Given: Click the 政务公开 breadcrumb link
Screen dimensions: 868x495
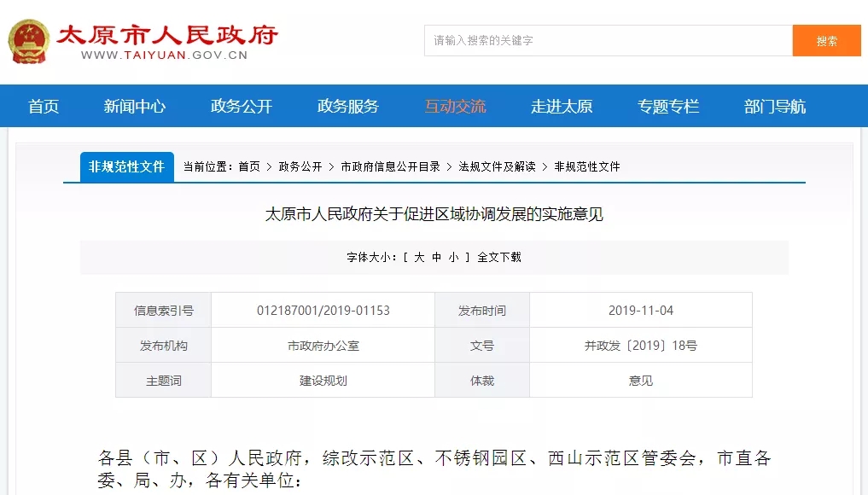Looking at the screenshot, I should (300, 167).
